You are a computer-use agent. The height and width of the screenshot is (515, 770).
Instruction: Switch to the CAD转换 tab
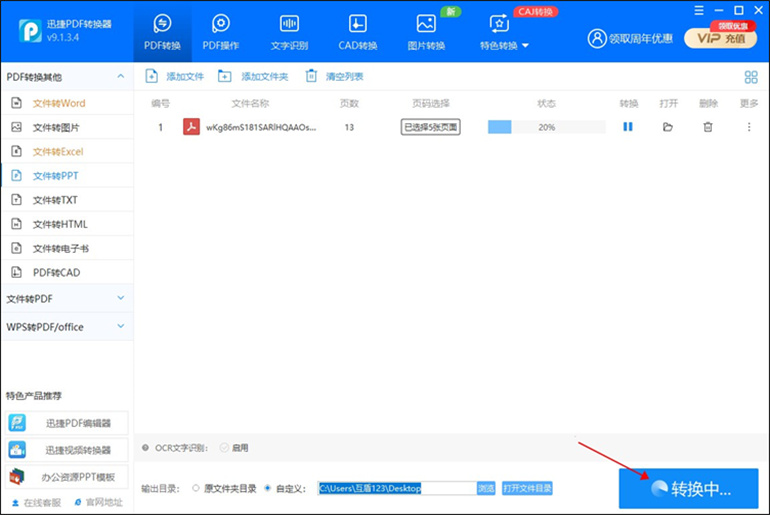pyautogui.click(x=358, y=32)
